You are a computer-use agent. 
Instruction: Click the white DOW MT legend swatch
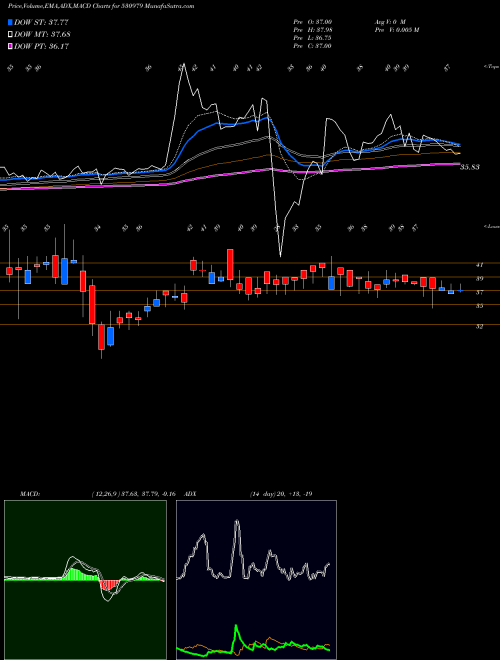10,34
